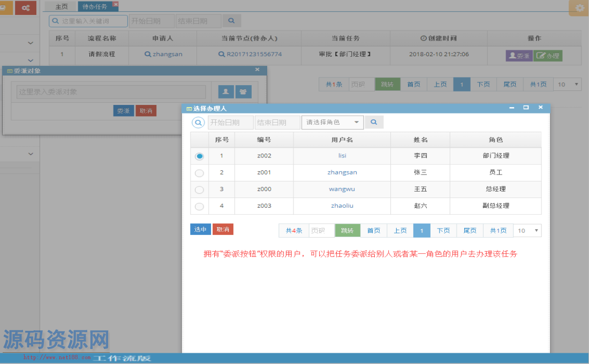The image size is (589, 364).
Task: Open the 请选择角色 role dropdown
Action: (333, 122)
